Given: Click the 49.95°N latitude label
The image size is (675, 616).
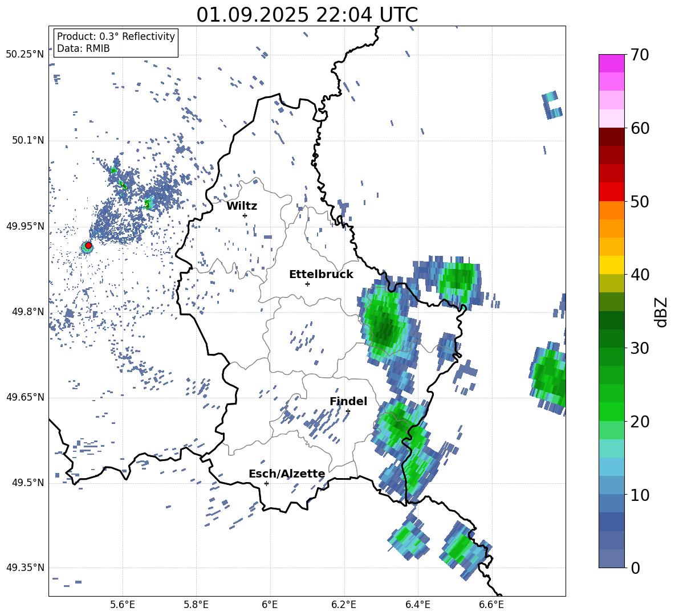Looking at the screenshot, I should [x=25, y=227].
